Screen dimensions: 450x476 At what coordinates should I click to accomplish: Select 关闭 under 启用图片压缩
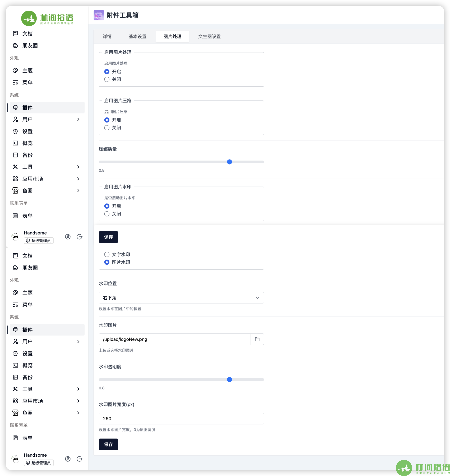point(107,128)
